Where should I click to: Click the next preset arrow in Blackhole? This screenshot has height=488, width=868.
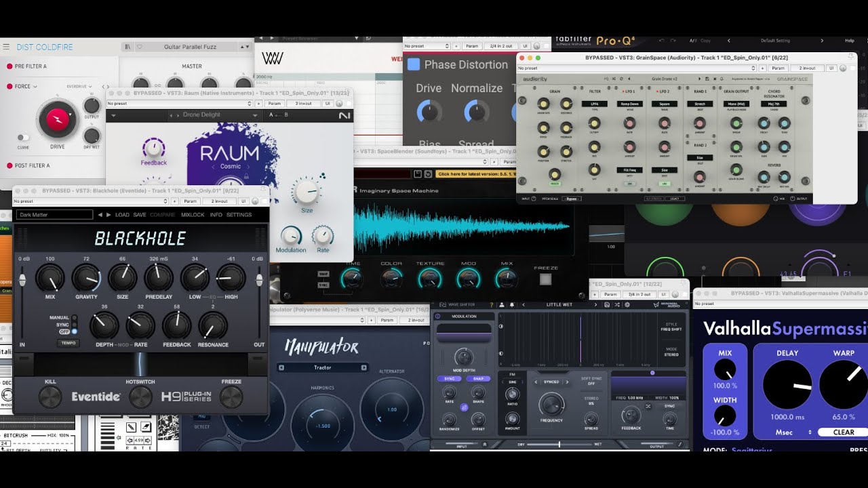[108, 215]
